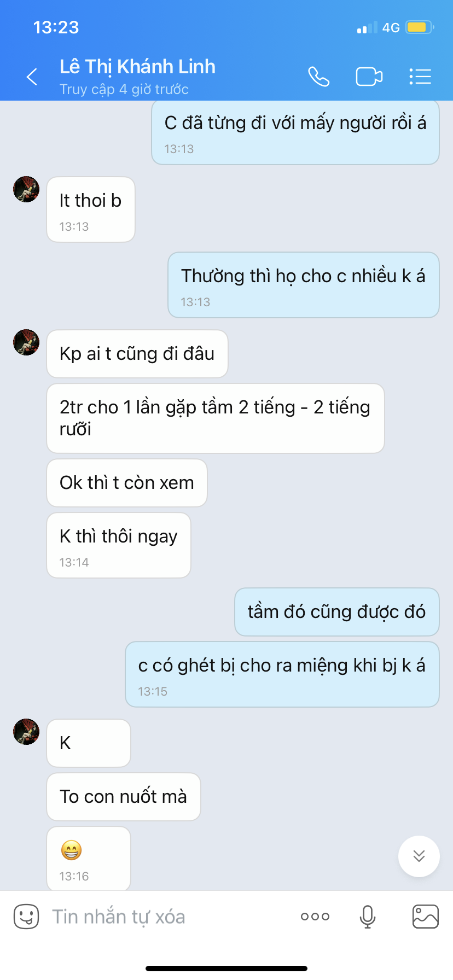
Task: Tap the battery indicator in status bar
Action: 420,27
